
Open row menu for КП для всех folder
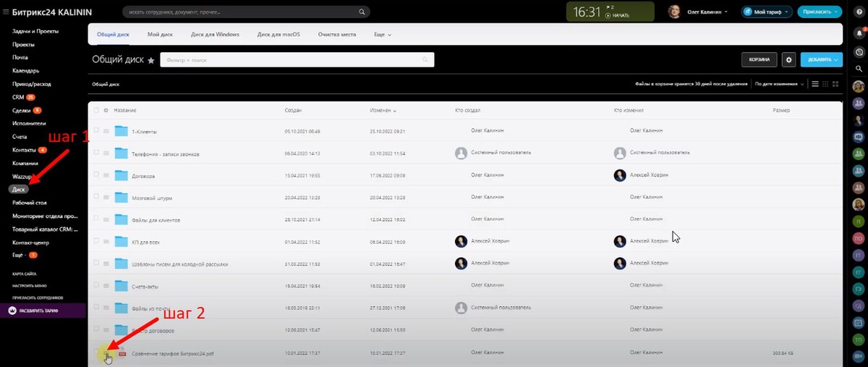(106, 241)
